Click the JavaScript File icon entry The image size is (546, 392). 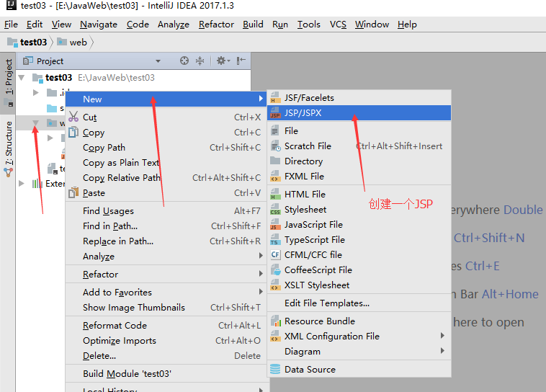275,225
